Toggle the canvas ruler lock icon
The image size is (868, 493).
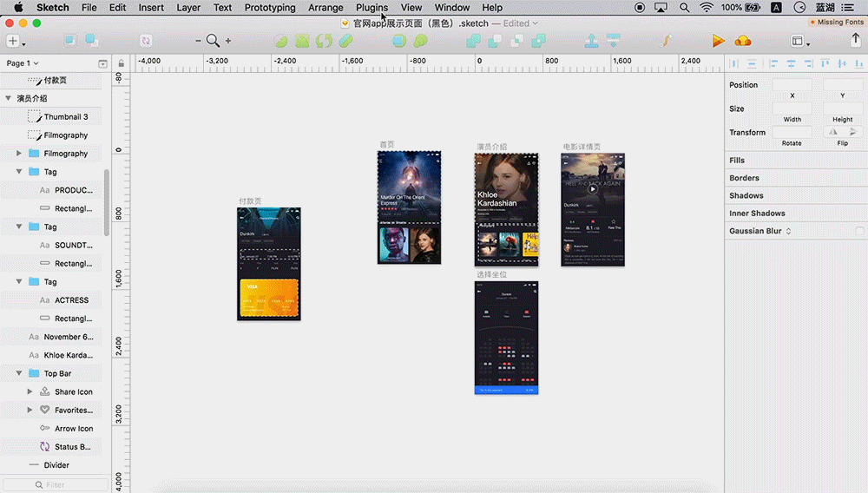[122, 63]
